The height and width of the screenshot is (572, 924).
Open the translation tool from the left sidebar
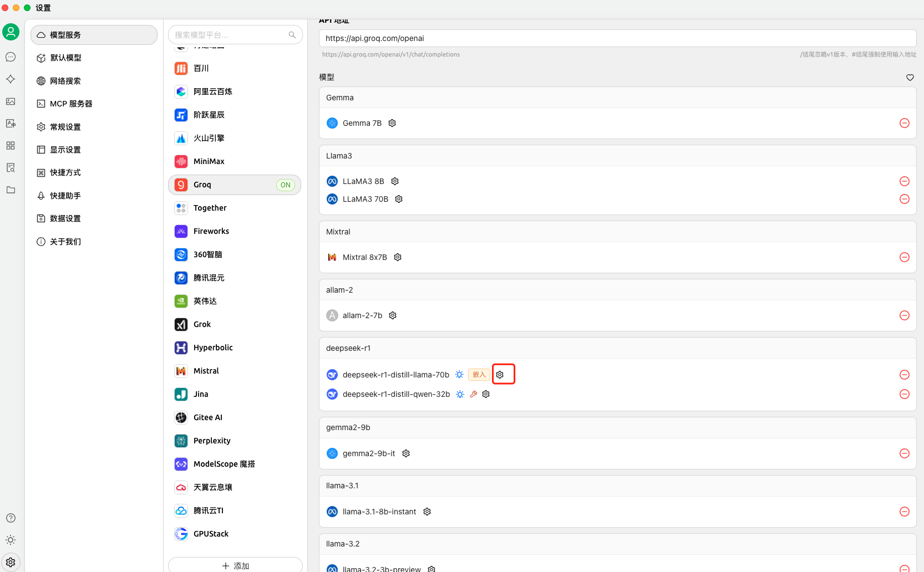coord(11,123)
